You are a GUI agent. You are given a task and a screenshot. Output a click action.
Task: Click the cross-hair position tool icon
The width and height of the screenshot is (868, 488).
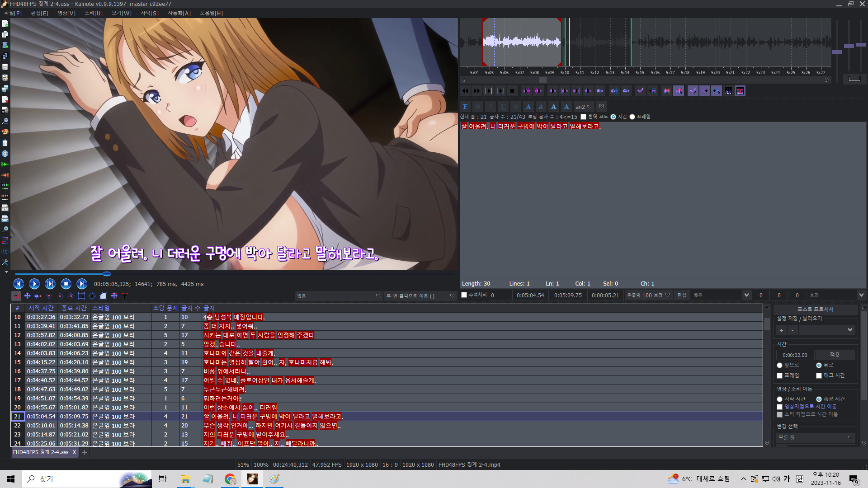click(x=16, y=296)
